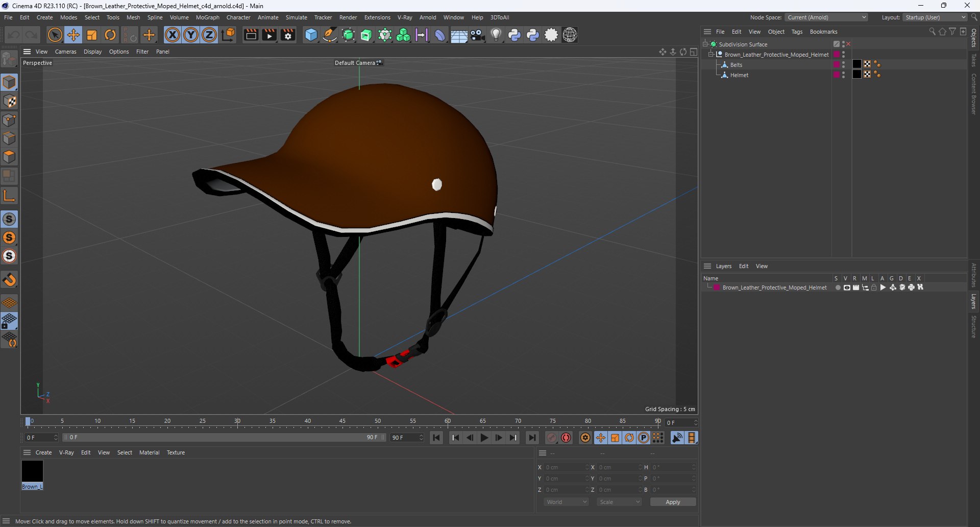Click the Apply button
This screenshot has width=980, height=527.
click(x=673, y=502)
